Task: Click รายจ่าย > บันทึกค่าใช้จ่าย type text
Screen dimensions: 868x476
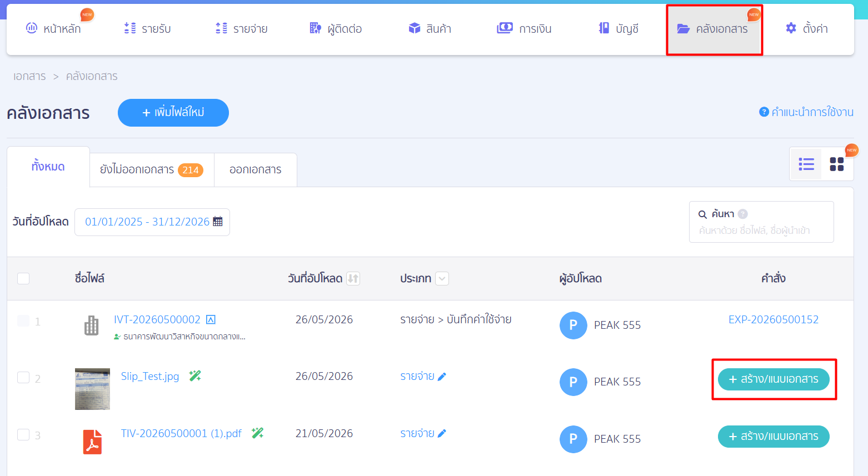Action: click(x=456, y=319)
